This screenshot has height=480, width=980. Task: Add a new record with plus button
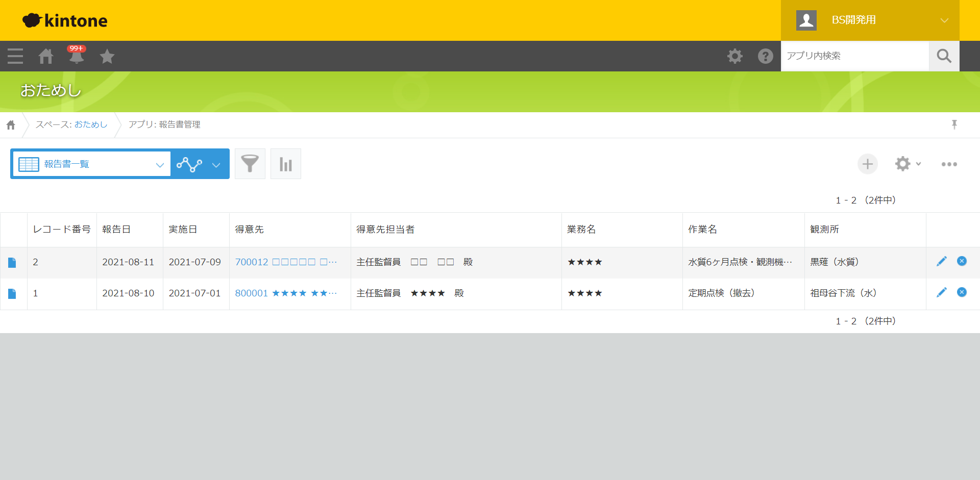867,164
